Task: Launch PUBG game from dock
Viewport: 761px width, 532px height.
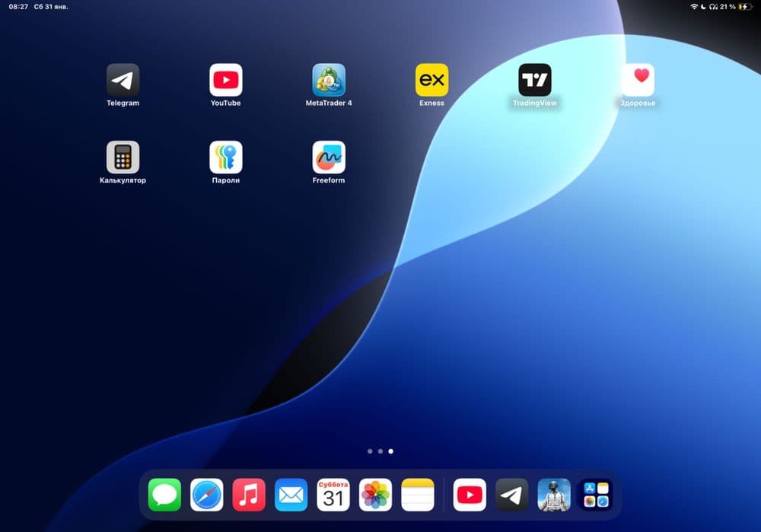Action: 554,495
